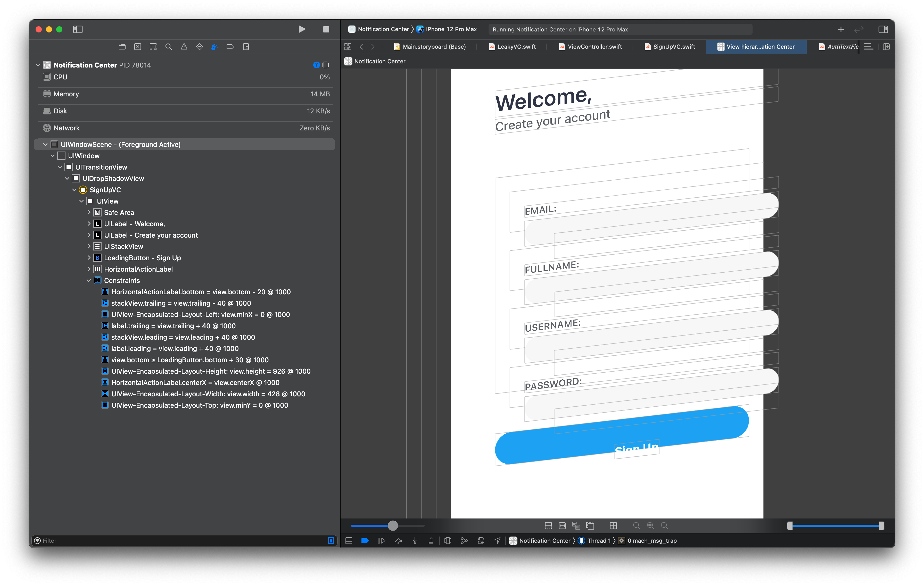Select the issue navigator warning icon
This screenshot has height=586, width=924.
coord(184,46)
